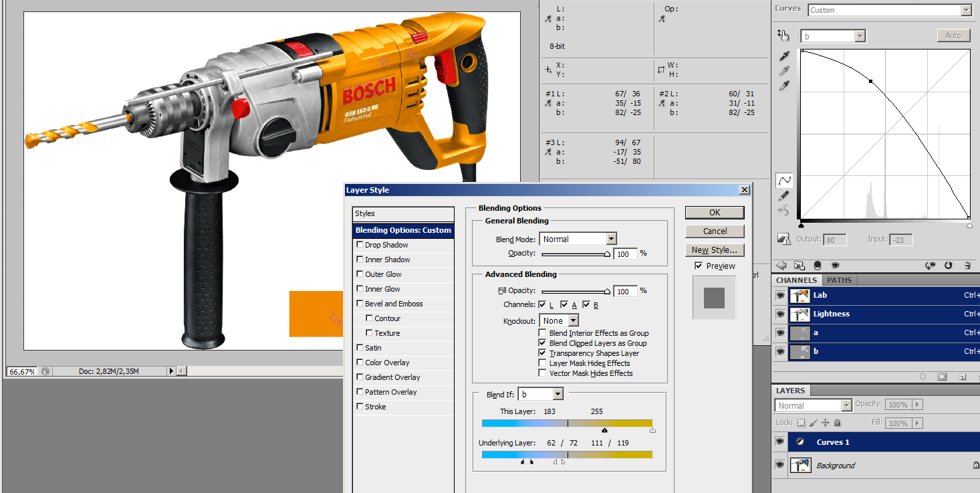980x493 pixels.
Task: Open Blend Mode dropdown in Layer Style
Action: (578, 239)
